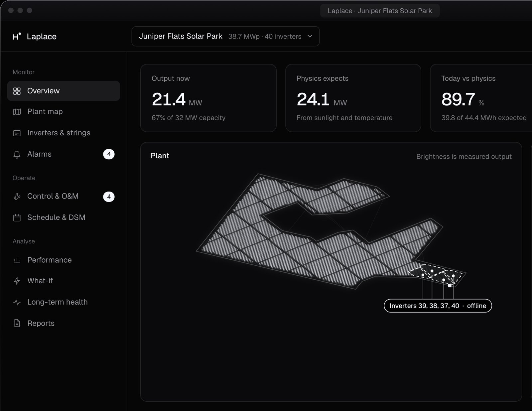Click the 38.7 MWp · 40 inverters text
532x411 pixels.
265,37
